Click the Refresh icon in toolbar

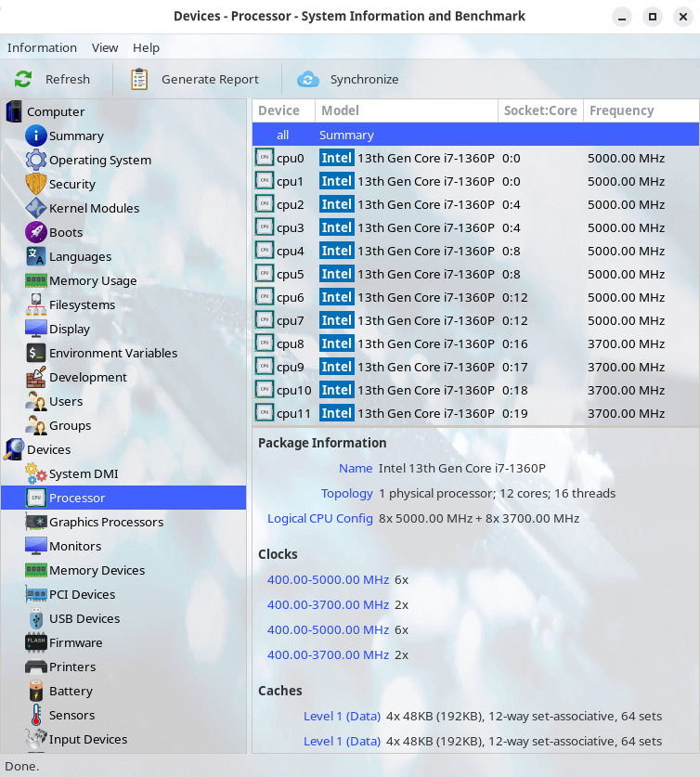tap(23, 79)
